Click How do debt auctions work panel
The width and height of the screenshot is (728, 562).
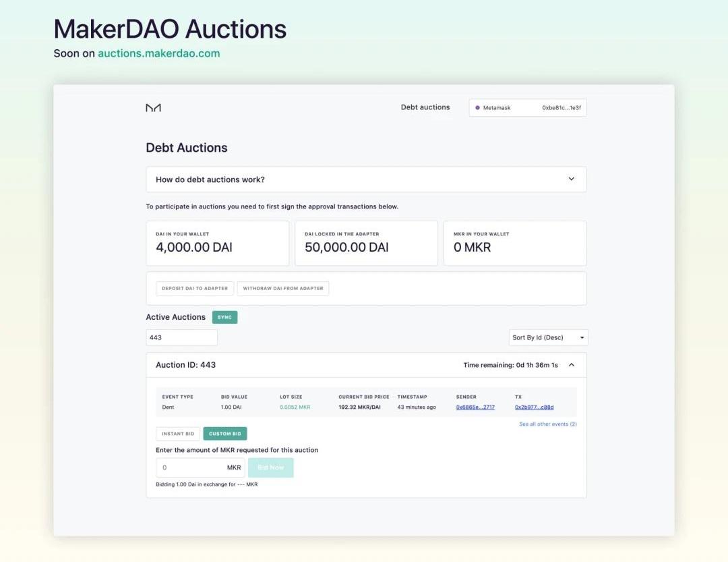[x=366, y=179]
